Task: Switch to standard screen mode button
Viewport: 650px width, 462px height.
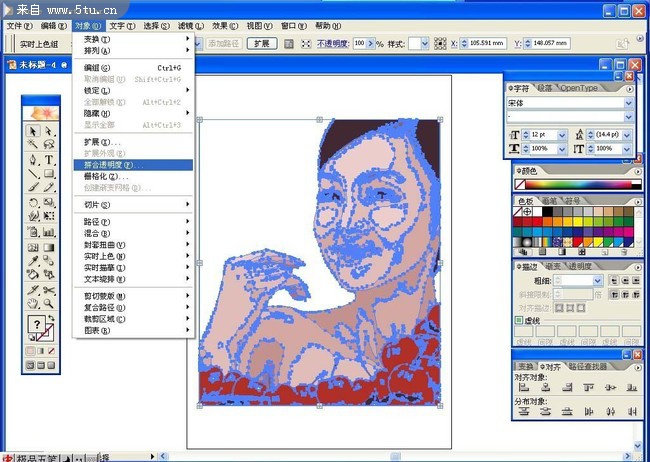Action: [x=30, y=365]
